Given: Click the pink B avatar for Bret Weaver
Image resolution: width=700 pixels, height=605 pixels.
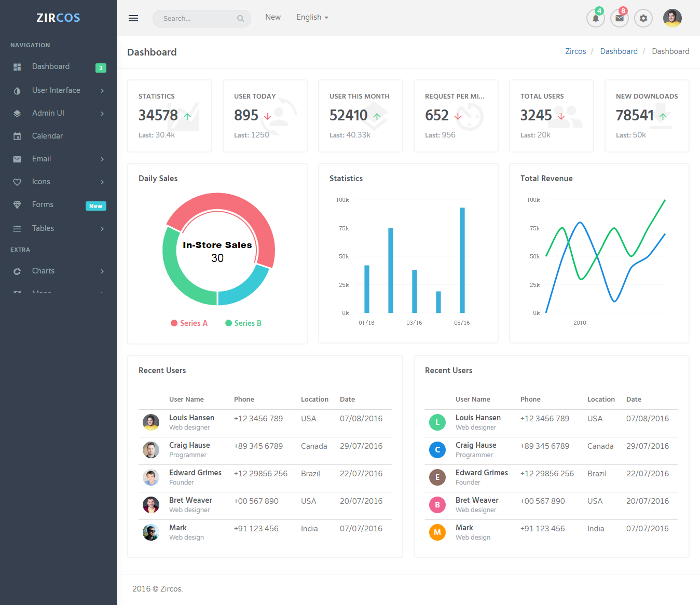Looking at the screenshot, I should [437, 505].
